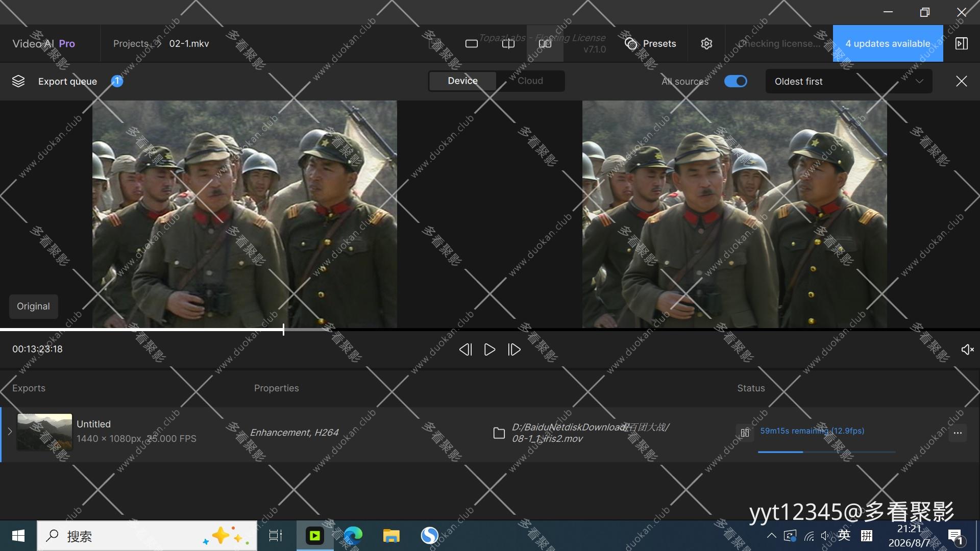
Task: Click the Original label on preview
Action: tap(34, 306)
